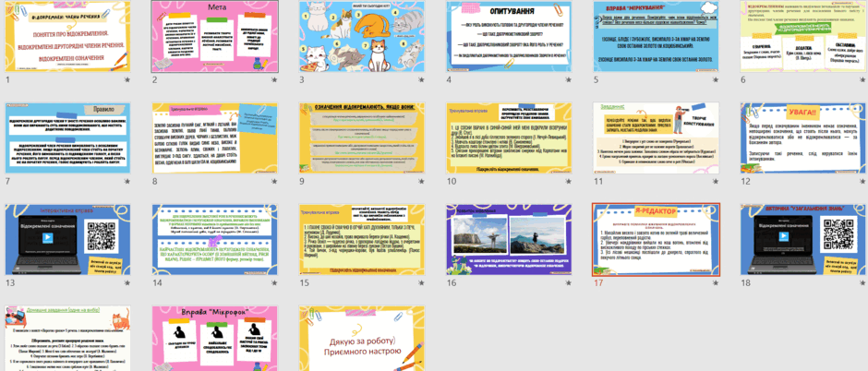Image resolution: width=868 pixels, height=371 pixels.
Task: Click the transition star icon for slide 3
Action: [x=422, y=80]
